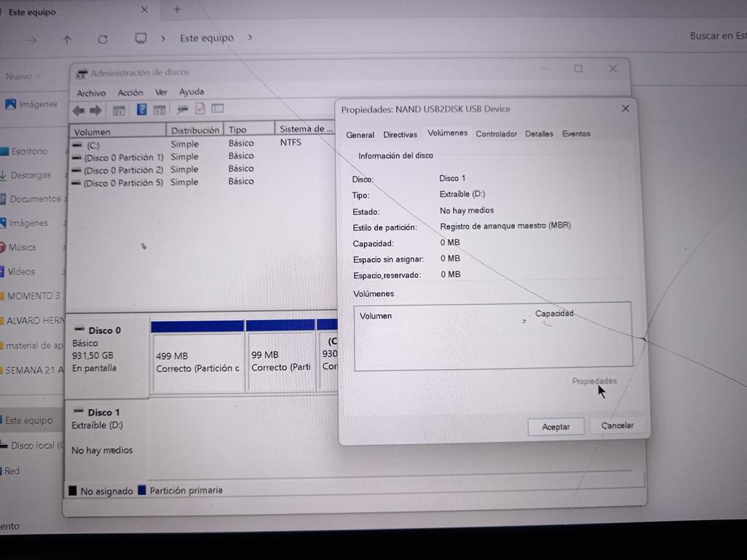747x560 pixels.
Task: Click the checkmark document toolbar icon
Action: pyautogui.click(x=200, y=109)
